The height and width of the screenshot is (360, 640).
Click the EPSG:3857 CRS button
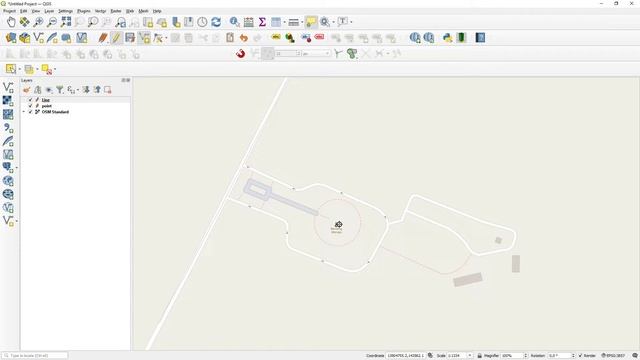pos(613,356)
